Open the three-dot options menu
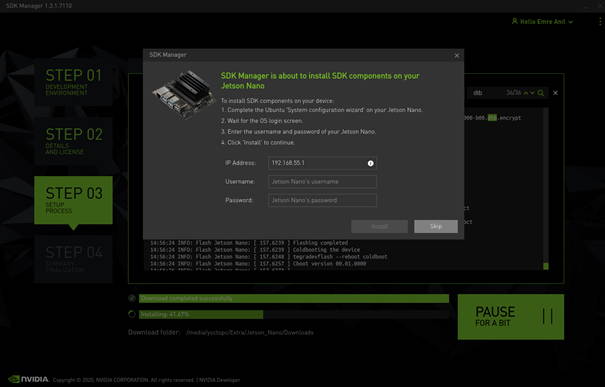The image size is (605, 387). tap(600, 22)
